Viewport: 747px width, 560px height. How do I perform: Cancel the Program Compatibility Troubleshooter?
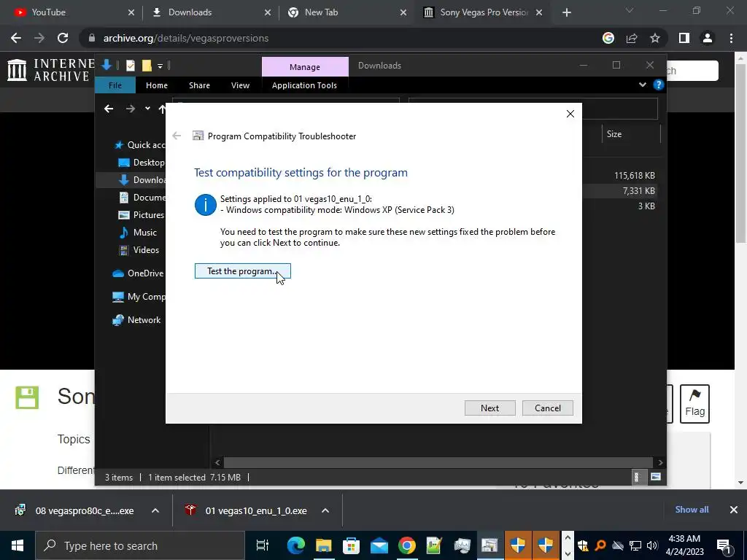coord(547,408)
